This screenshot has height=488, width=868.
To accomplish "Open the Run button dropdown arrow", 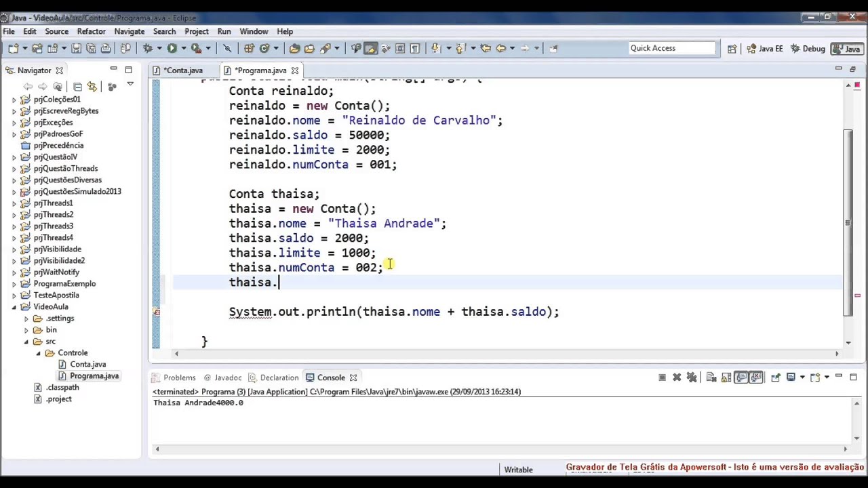I will pyautogui.click(x=183, y=48).
